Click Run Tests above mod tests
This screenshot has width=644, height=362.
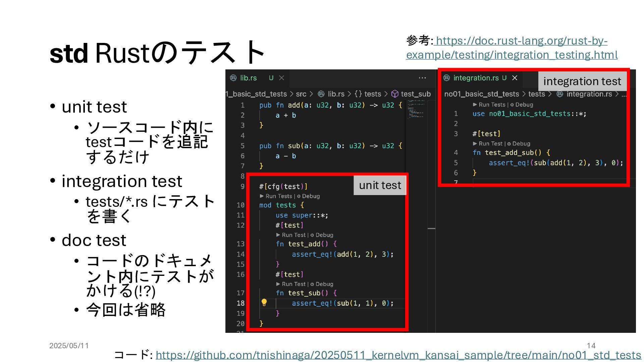[x=278, y=196]
